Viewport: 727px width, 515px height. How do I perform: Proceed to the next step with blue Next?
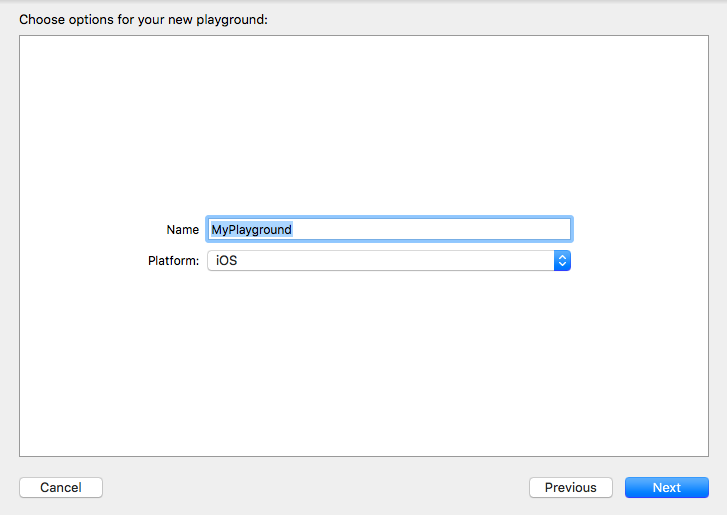pos(666,487)
